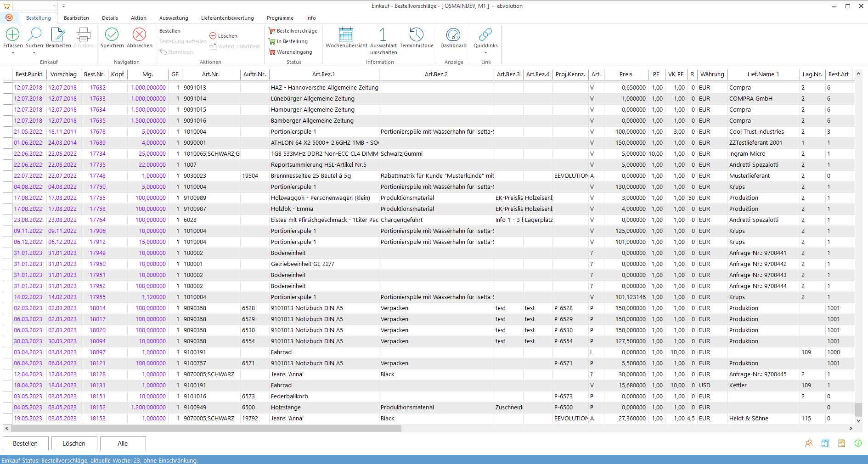Screen dimensions: 868x464
Task: Click the eEvolution logo icon
Action: [x=9, y=17]
